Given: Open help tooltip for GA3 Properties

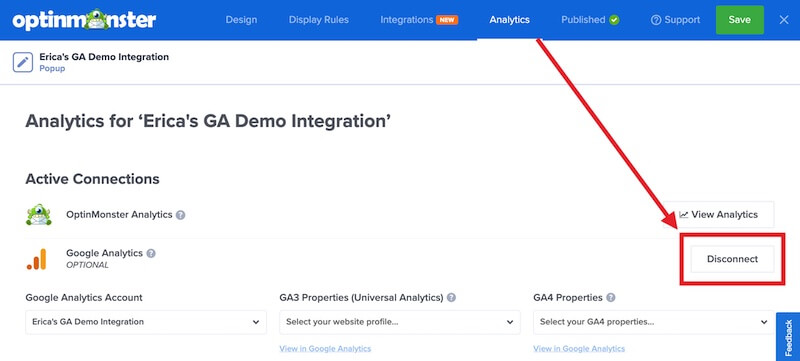Looking at the screenshot, I should [x=451, y=298].
